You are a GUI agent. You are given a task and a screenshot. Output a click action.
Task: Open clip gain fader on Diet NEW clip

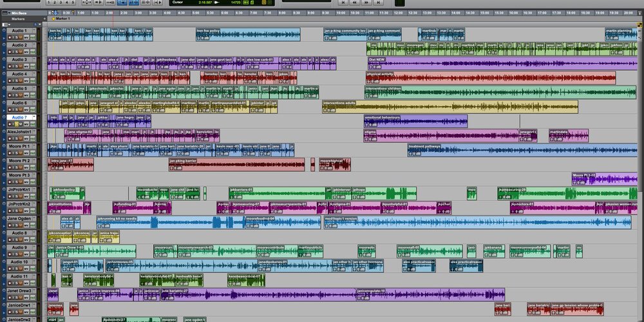372,66
